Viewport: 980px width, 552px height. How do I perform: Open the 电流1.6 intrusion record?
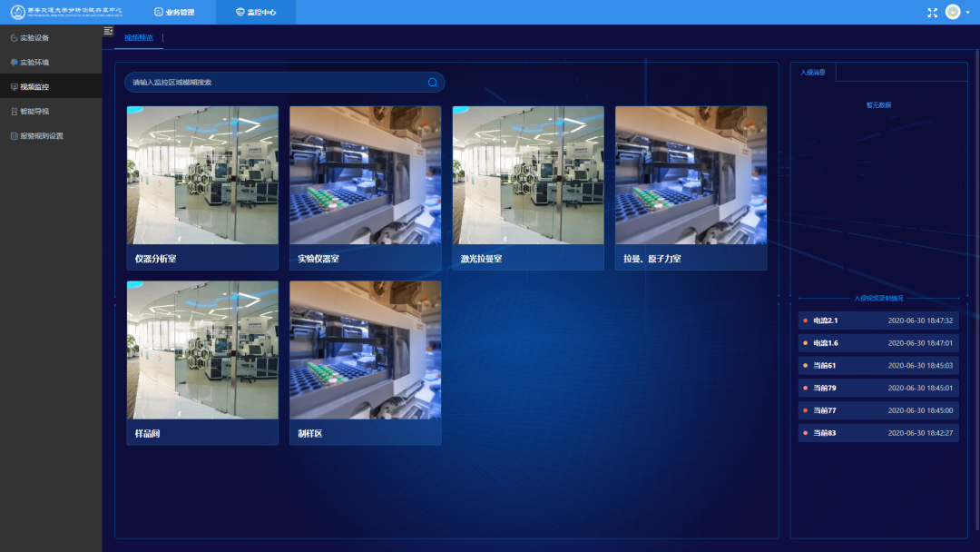coord(878,343)
